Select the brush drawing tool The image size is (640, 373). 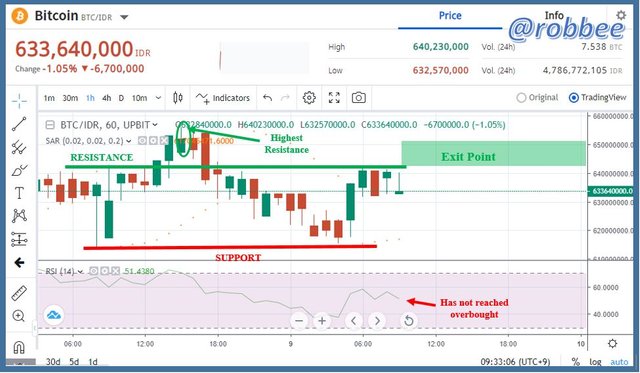tap(19, 170)
